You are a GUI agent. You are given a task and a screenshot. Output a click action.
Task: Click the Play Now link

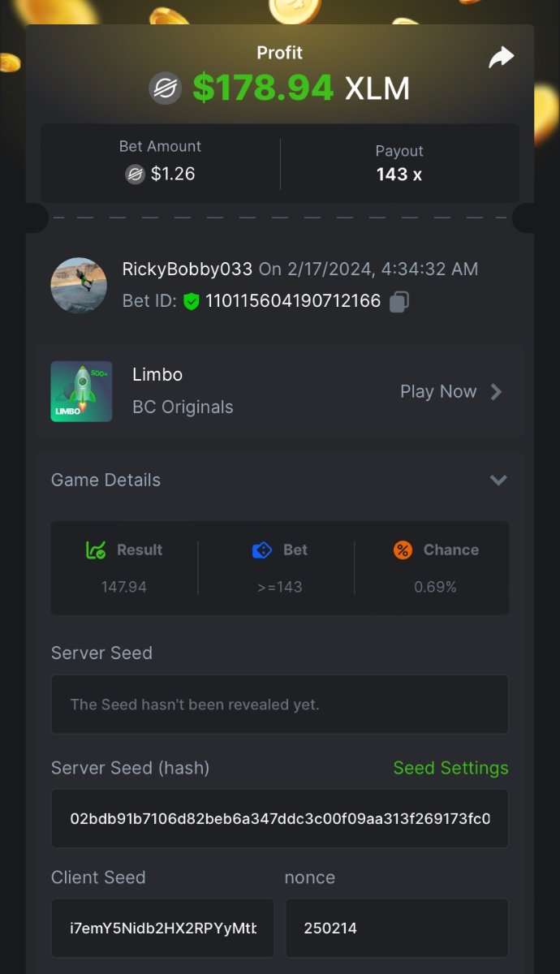(x=438, y=392)
